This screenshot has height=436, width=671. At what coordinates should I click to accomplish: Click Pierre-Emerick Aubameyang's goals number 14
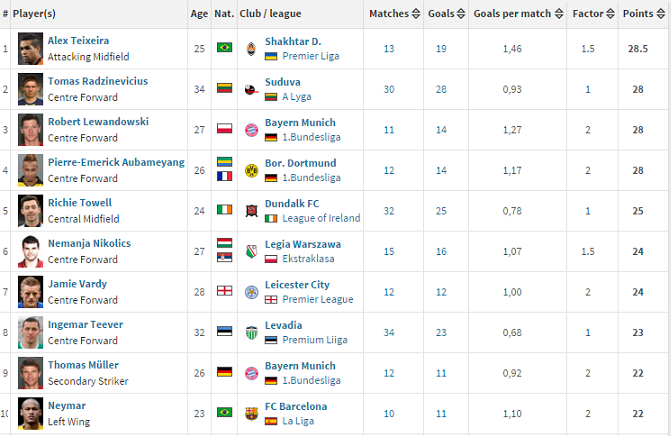tap(441, 170)
